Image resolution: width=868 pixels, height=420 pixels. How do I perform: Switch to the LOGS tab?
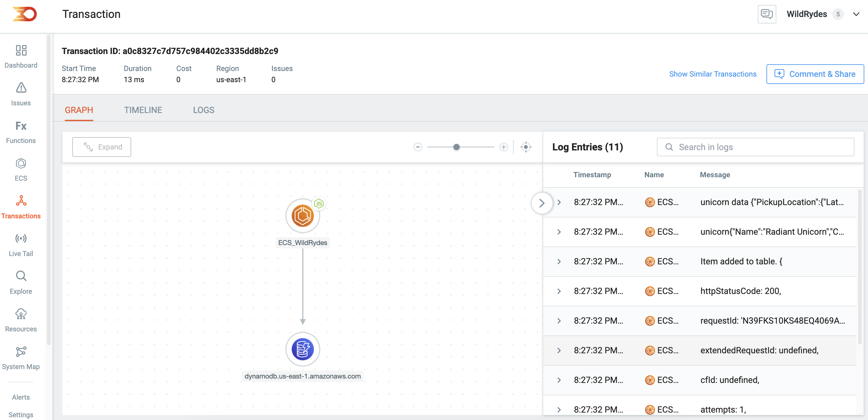pyautogui.click(x=203, y=110)
